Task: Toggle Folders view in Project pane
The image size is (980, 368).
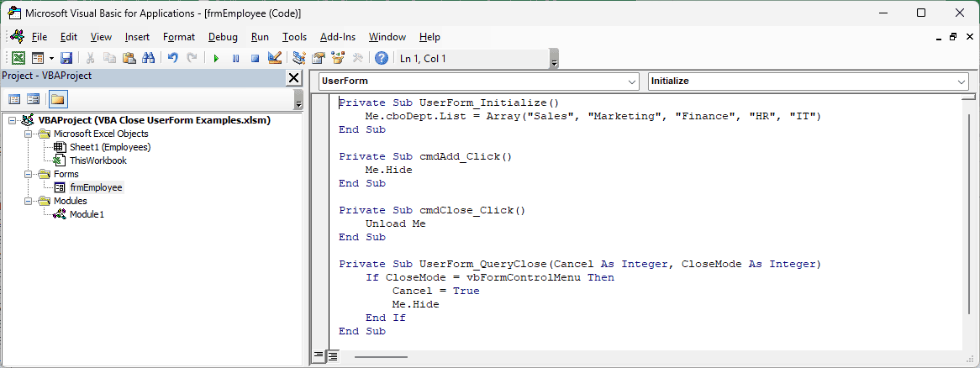Action: [57, 98]
